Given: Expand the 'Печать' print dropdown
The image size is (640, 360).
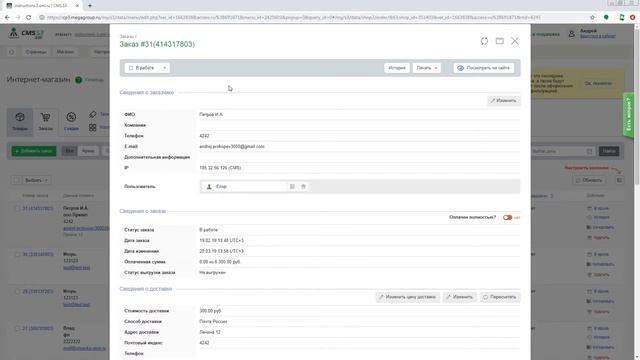Looking at the screenshot, I should [427, 68].
